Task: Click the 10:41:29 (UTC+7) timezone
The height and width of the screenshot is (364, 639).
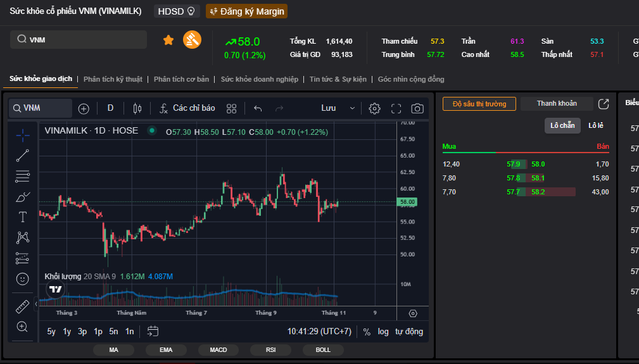Action: pos(319,332)
